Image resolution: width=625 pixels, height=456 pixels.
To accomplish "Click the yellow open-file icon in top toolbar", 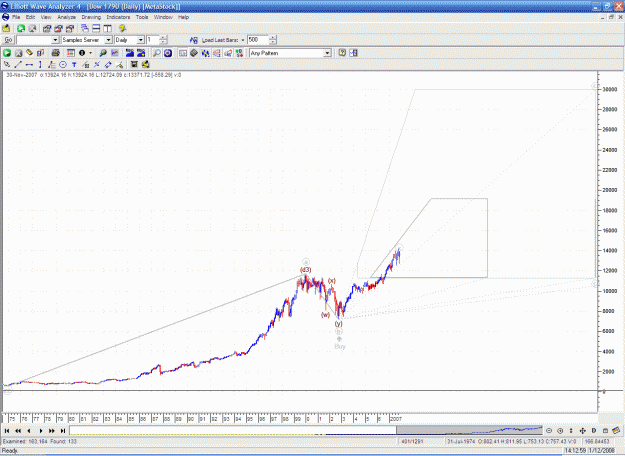I will tap(7, 28).
